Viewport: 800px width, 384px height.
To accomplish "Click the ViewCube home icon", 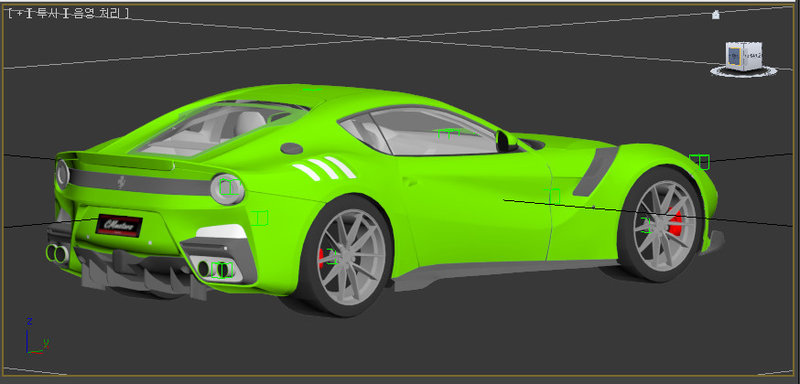I will pos(716,14).
